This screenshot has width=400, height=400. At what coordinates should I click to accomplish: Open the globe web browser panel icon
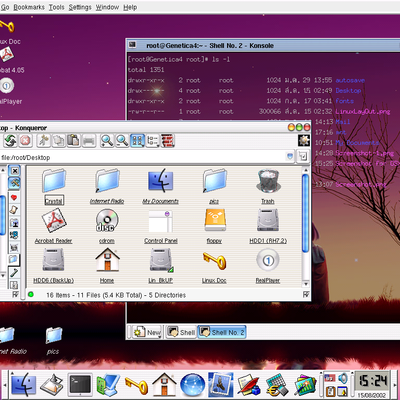(192, 385)
